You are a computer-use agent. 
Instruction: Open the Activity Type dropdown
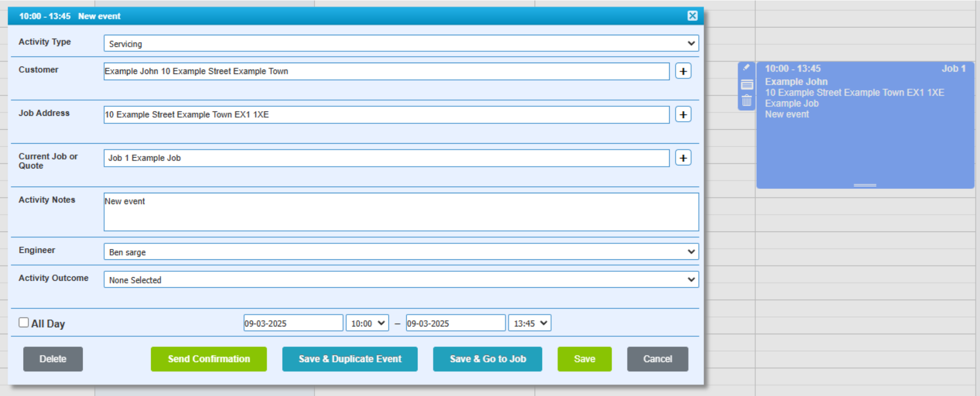tap(401, 44)
